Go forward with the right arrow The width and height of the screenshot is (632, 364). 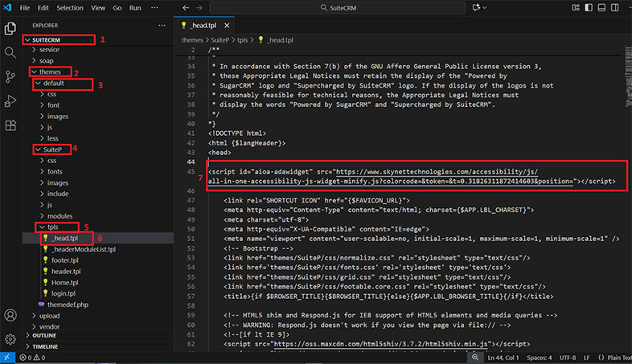click(x=199, y=8)
